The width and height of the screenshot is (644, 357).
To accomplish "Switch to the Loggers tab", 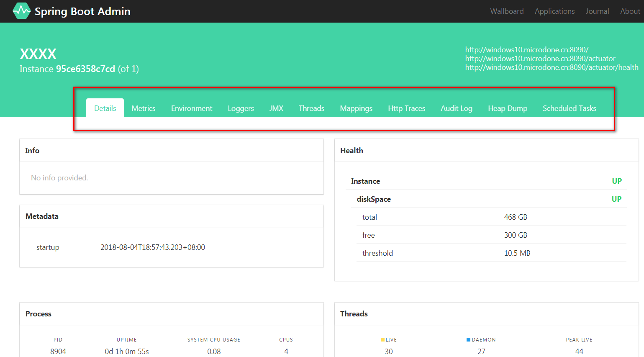I will tap(241, 108).
